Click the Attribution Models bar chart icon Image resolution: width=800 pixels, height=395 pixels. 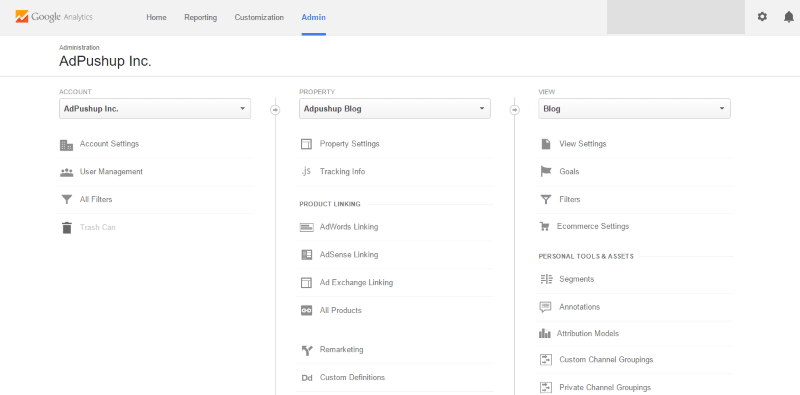pos(545,333)
